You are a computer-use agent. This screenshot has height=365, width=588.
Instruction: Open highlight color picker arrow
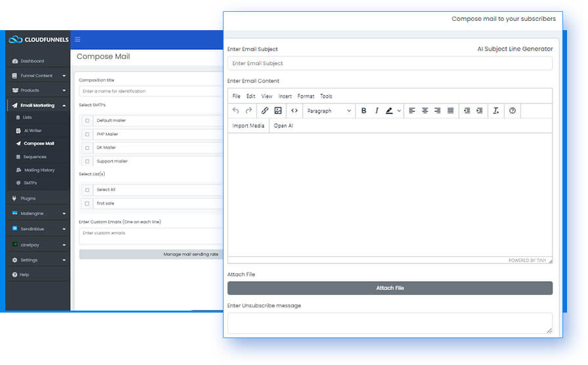point(399,111)
